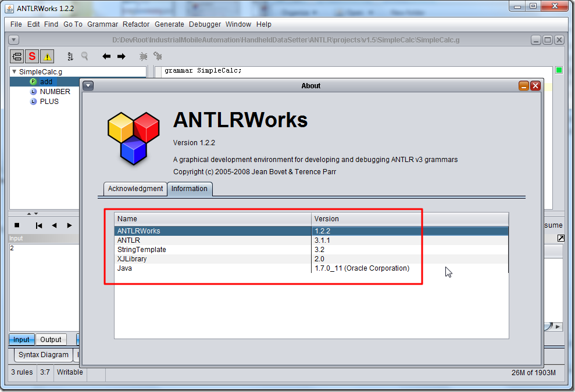Click the Version column header
575x392 pixels.
tap(410, 219)
